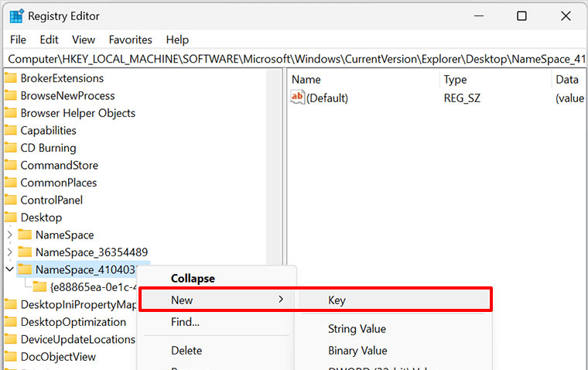The width and height of the screenshot is (588, 370).
Task: Click the (Default) string value icon
Action: (x=298, y=98)
